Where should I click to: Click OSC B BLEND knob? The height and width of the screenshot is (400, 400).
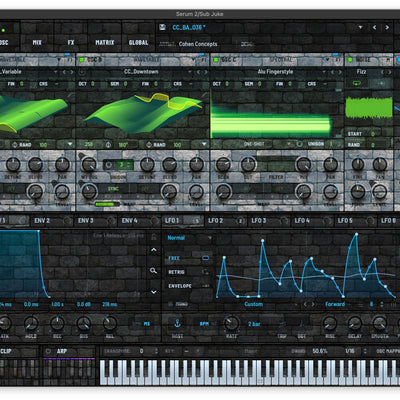coord(170,164)
